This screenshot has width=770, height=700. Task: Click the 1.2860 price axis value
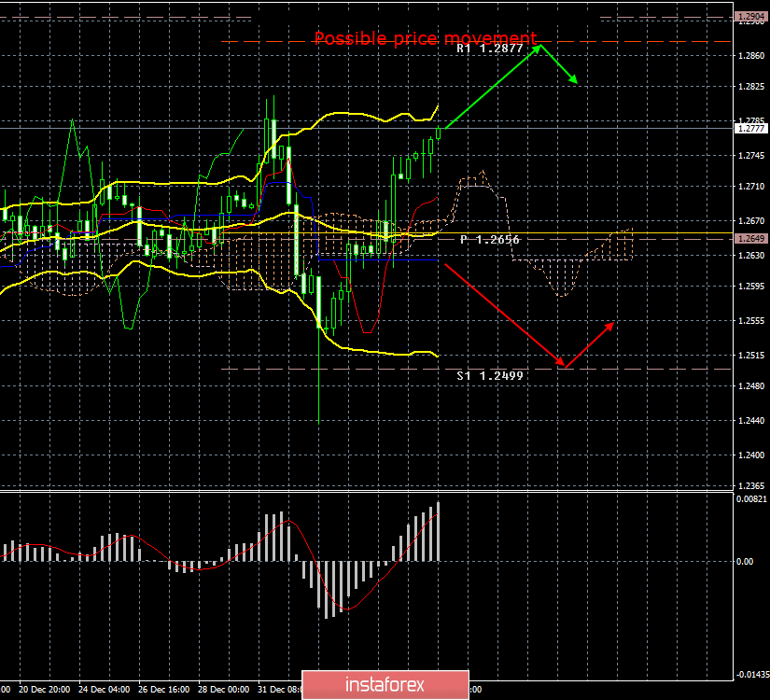(751, 56)
